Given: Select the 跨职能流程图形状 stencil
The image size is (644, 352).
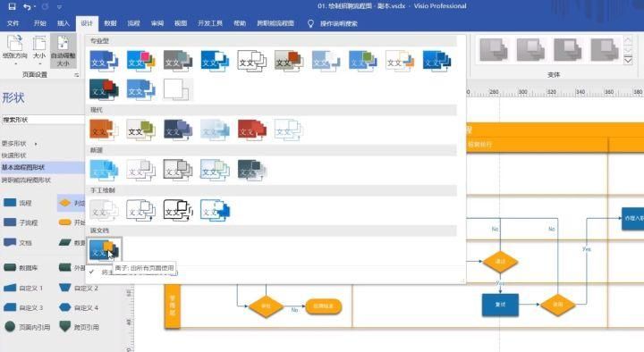Looking at the screenshot, I should (x=26, y=180).
